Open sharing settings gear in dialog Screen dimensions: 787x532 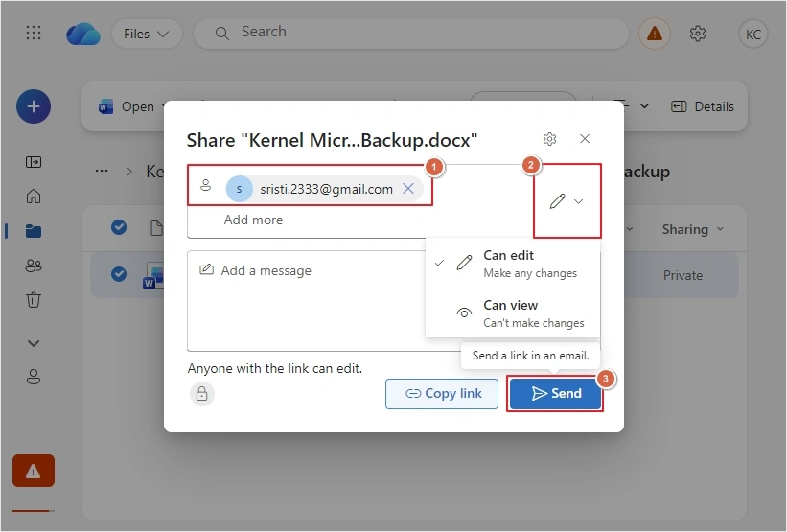click(549, 139)
